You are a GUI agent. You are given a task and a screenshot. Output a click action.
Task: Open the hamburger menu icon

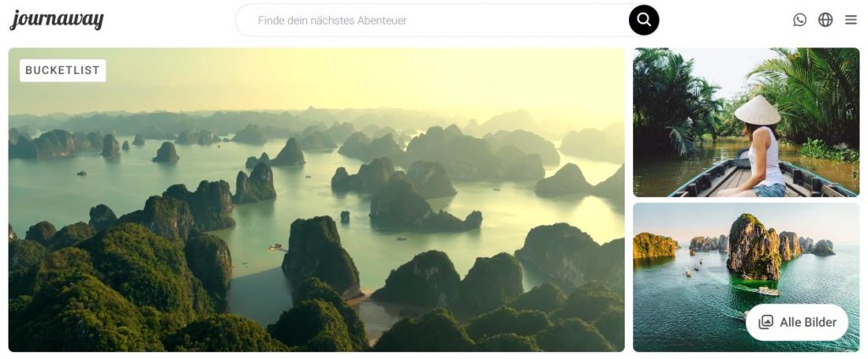pyautogui.click(x=851, y=20)
